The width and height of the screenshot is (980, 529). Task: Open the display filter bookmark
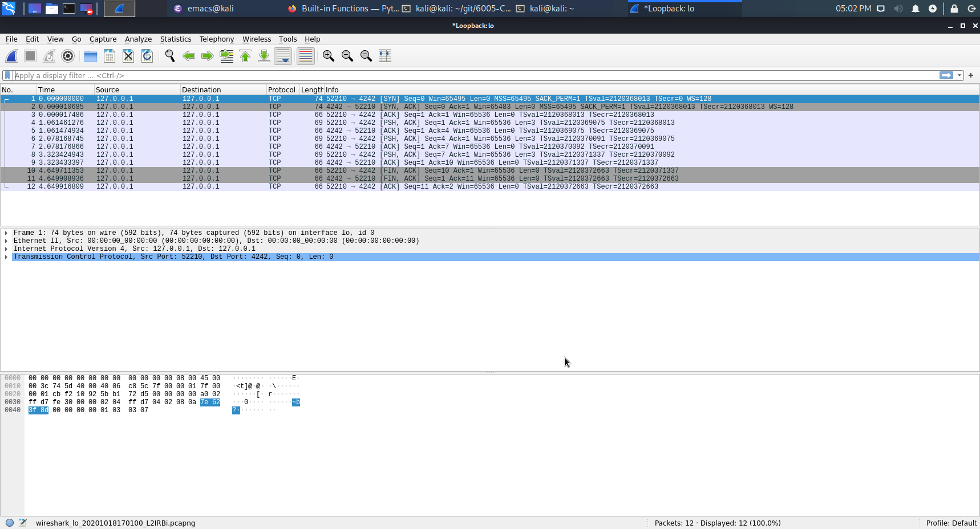[x=7, y=75]
